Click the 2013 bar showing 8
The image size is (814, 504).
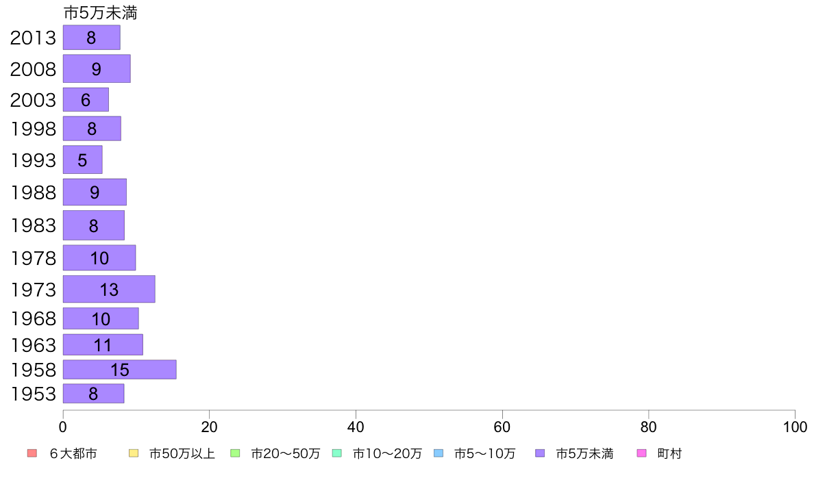point(91,38)
